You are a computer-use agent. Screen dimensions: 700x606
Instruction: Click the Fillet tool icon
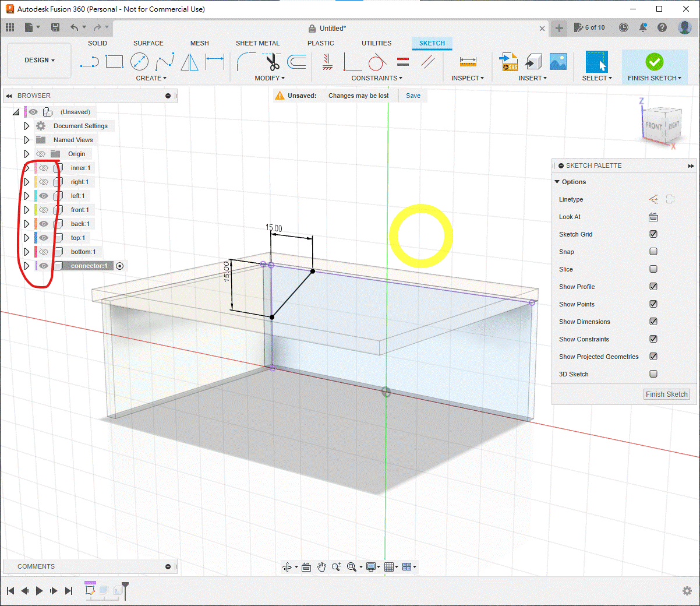click(246, 61)
